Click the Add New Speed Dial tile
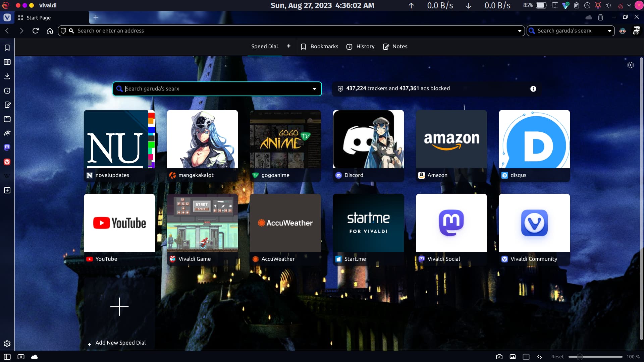The height and width of the screenshot is (362, 644). pos(119,312)
